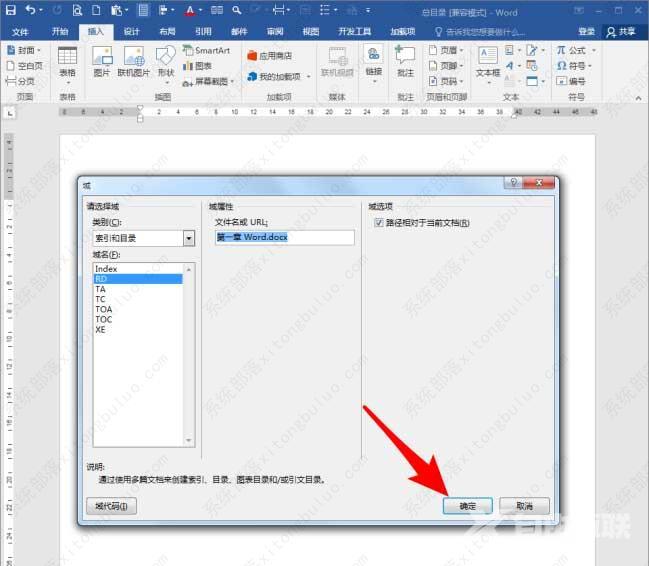Click 登录 to sign in
This screenshot has width=649, height=566.
(586, 31)
